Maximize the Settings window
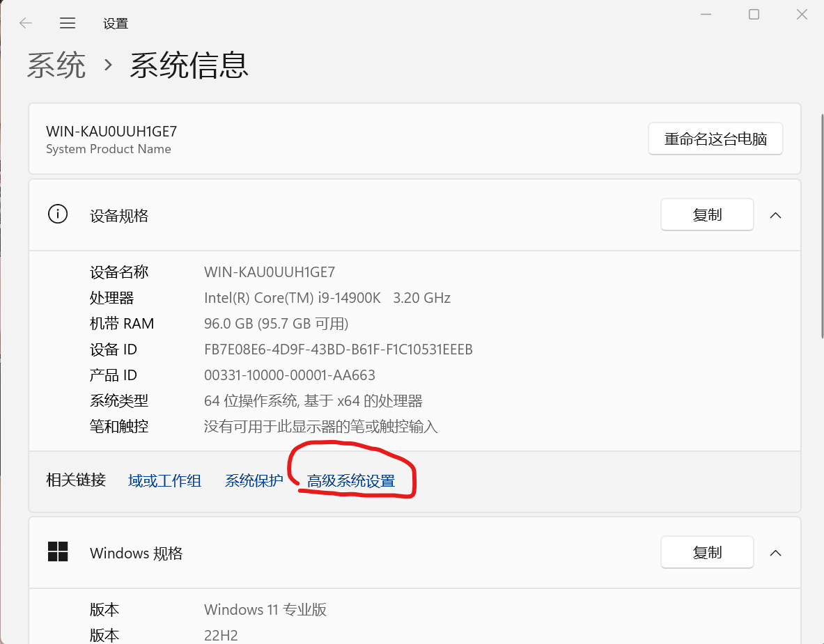This screenshot has width=824, height=644. click(x=754, y=14)
